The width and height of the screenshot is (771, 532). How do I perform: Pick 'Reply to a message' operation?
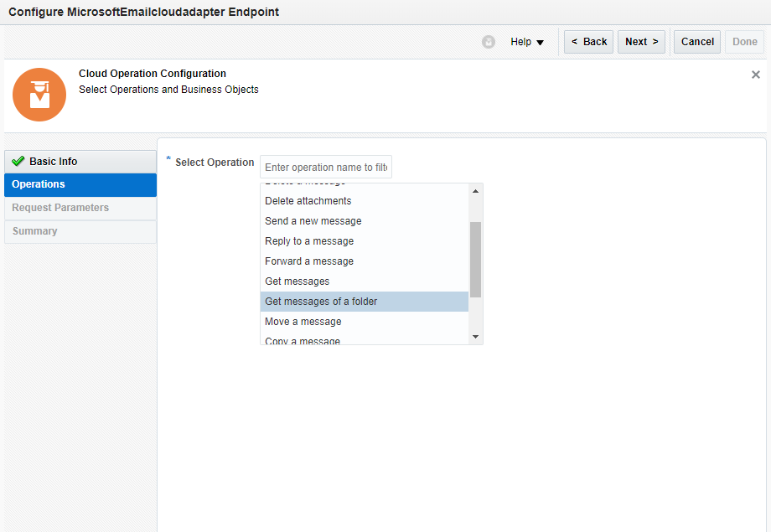click(x=309, y=241)
